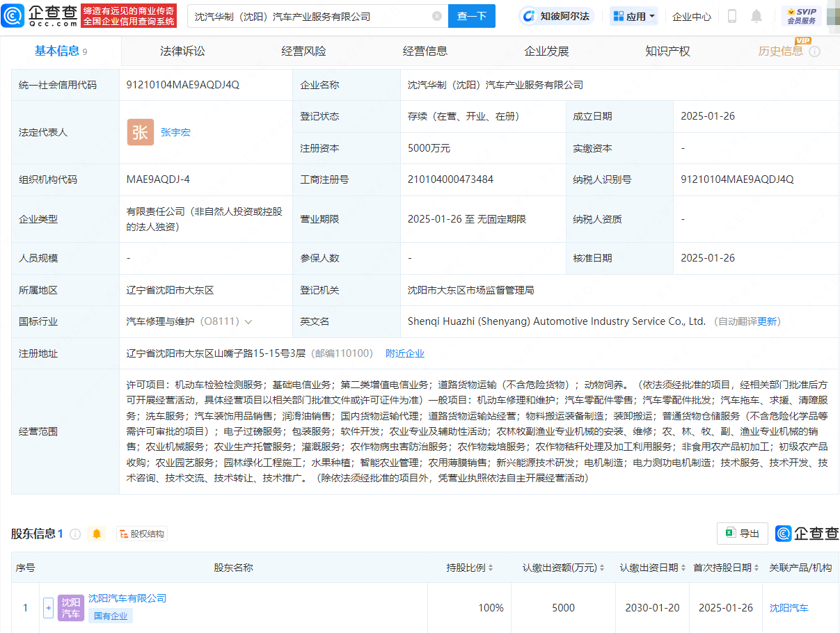
Task: Open shareholder 沈阳汽车有限公司 link
Action: tap(127, 598)
